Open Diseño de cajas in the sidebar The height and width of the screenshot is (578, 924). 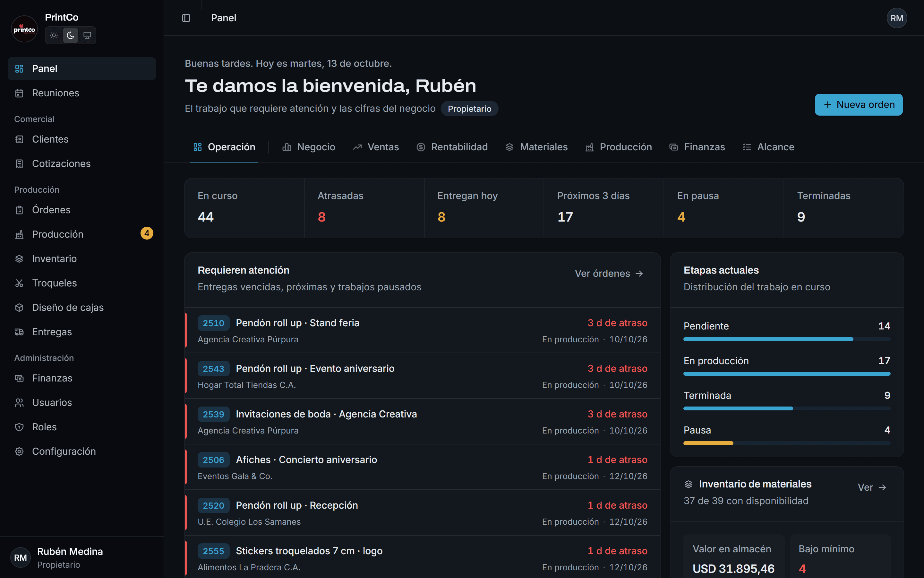[82, 307]
